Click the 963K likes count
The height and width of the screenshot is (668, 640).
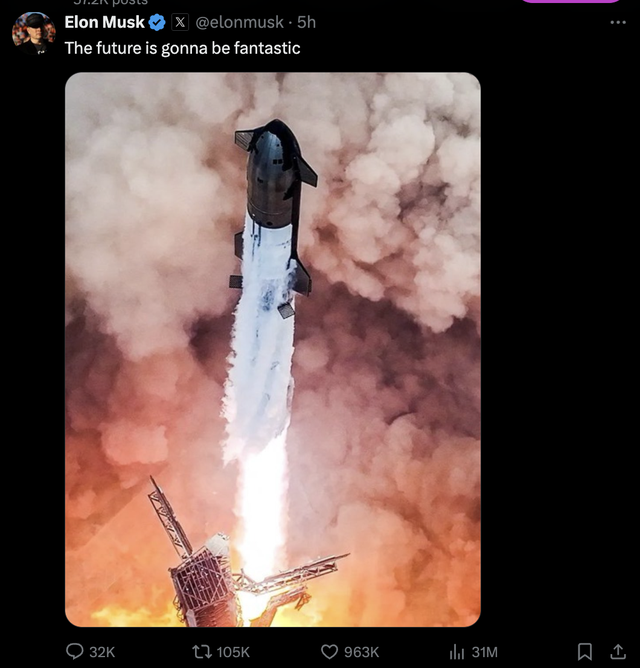pos(362,651)
